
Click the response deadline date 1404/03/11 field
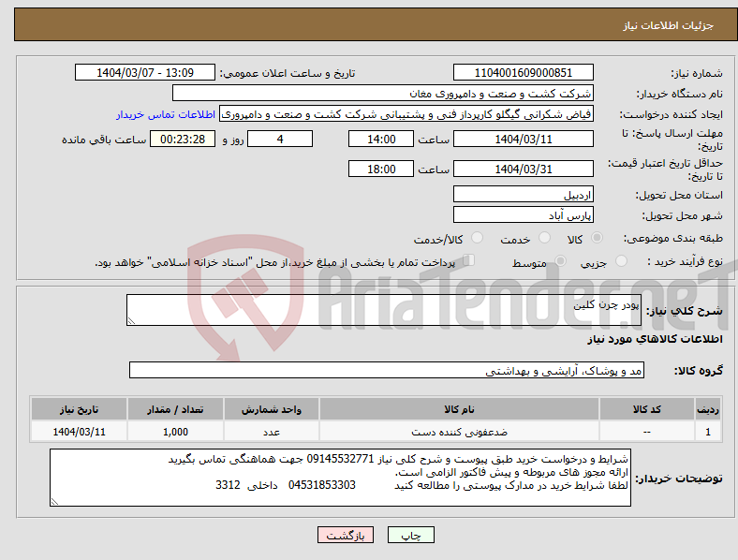[523, 140]
